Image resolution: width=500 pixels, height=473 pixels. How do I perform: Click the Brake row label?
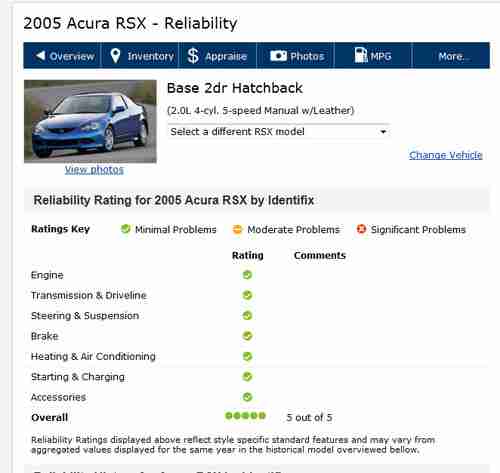click(44, 336)
